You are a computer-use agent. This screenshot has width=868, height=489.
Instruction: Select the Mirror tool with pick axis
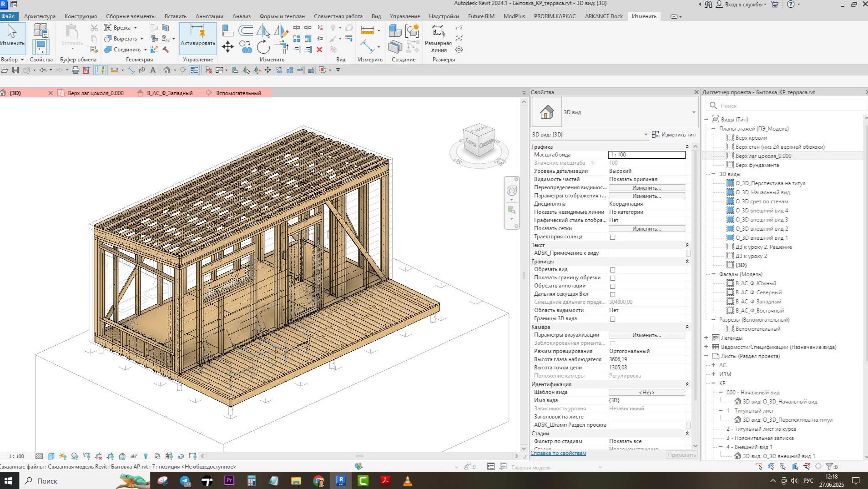(x=263, y=31)
